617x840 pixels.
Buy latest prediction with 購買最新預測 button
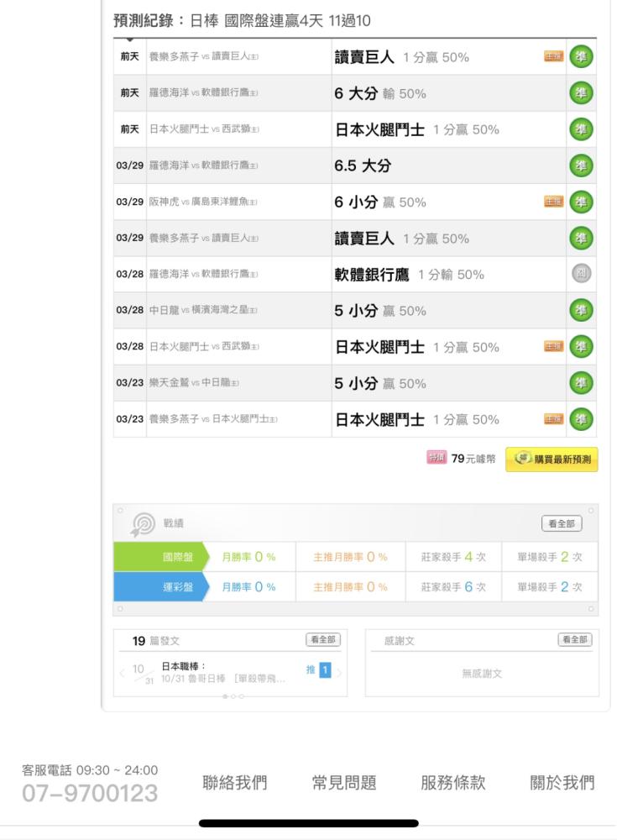tap(552, 459)
